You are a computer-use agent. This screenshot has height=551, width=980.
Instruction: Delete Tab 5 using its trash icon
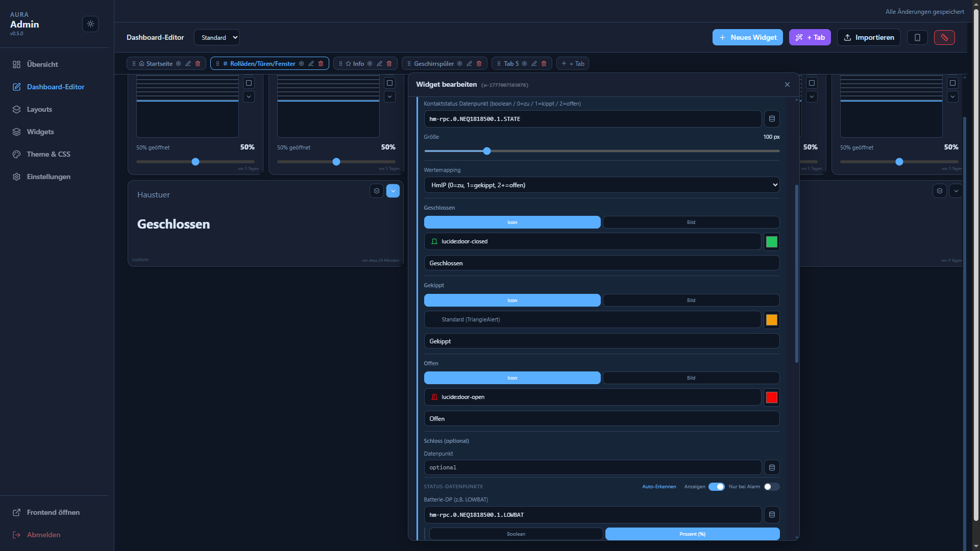tap(544, 63)
